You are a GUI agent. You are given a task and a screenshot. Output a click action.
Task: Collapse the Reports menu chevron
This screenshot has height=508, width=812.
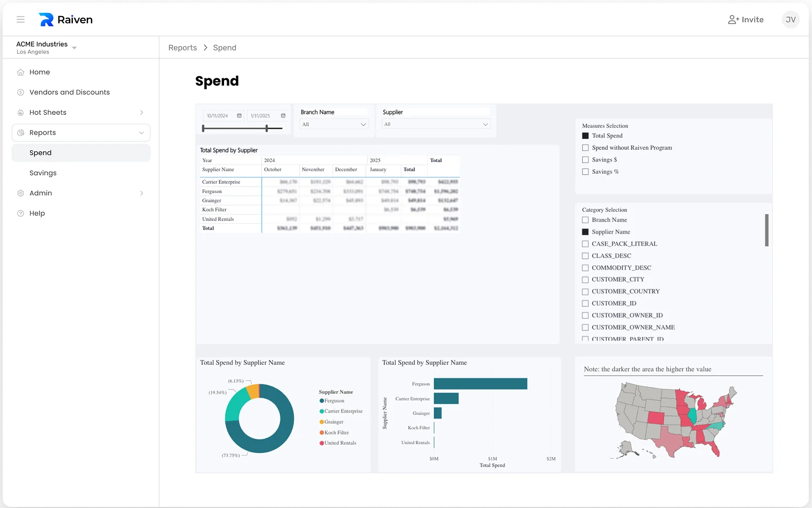(141, 132)
